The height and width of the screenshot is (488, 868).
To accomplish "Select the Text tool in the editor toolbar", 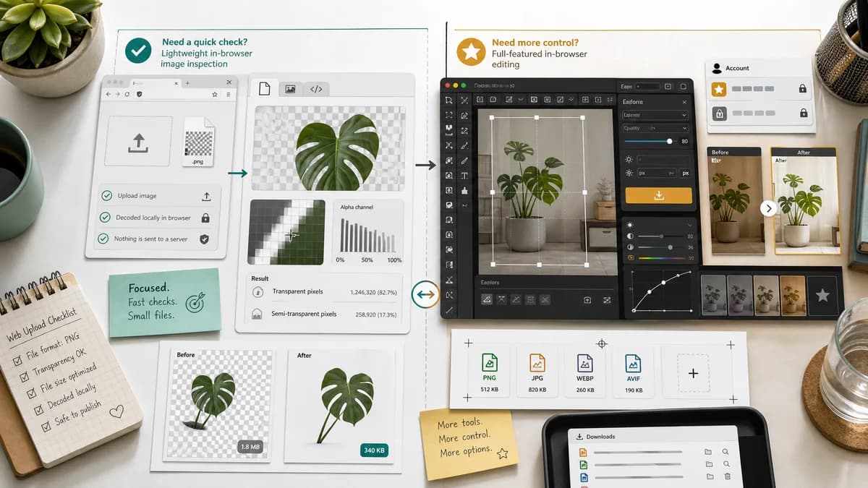I will click(x=464, y=176).
